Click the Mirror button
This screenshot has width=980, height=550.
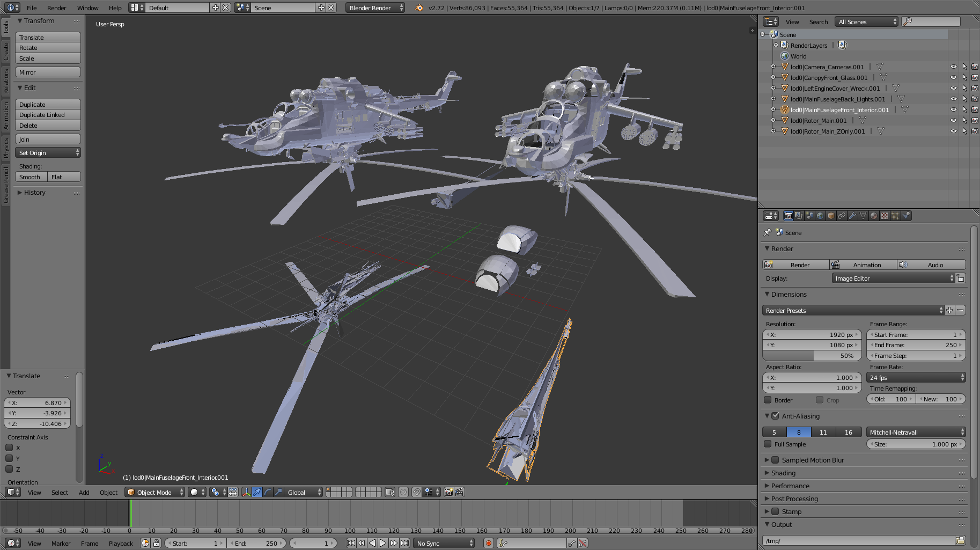tap(48, 72)
